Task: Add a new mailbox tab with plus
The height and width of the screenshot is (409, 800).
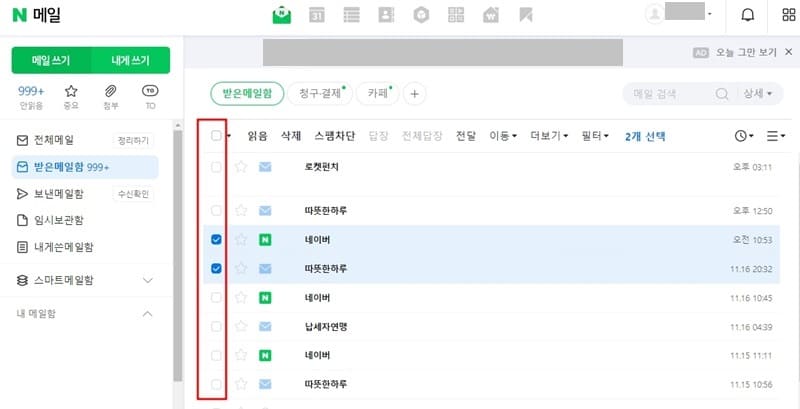Action: [x=415, y=94]
